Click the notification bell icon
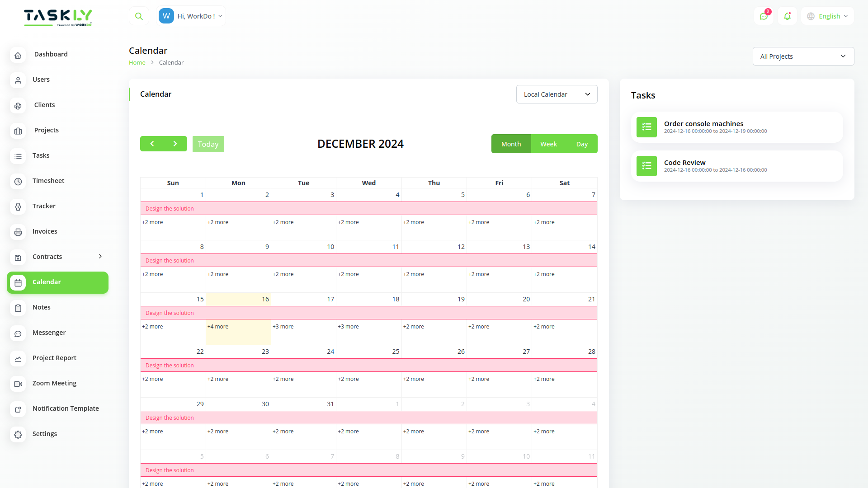 [x=788, y=16]
